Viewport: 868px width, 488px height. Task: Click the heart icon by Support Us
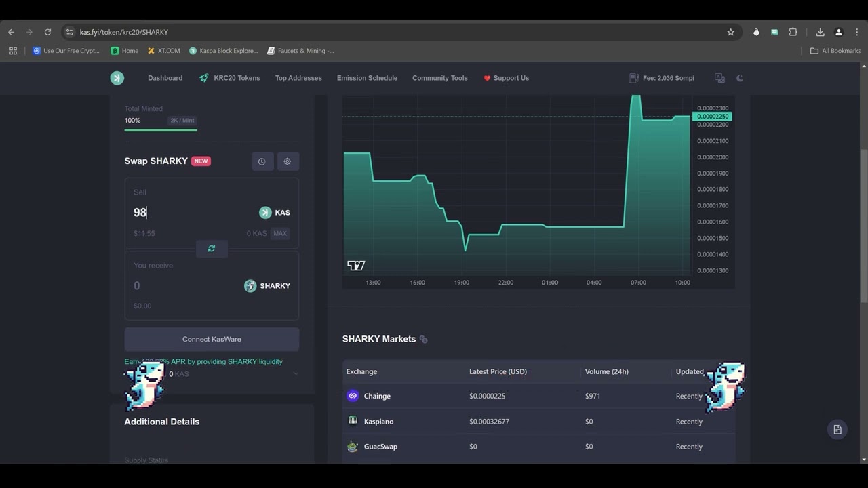[487, 78]
